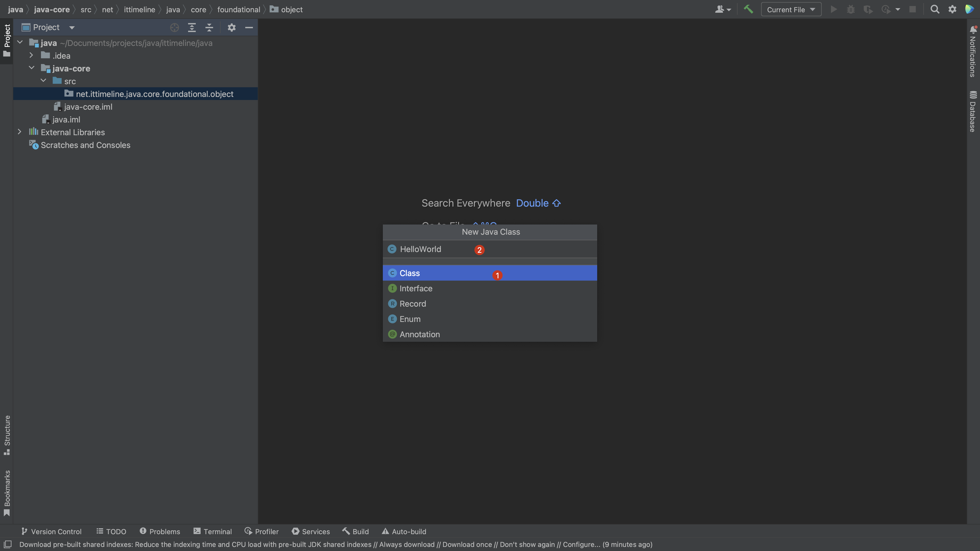Click the Terminal tab in bottom bar
Image resolution: width=980 pixels, height=551 pixels.
(217, 532)
